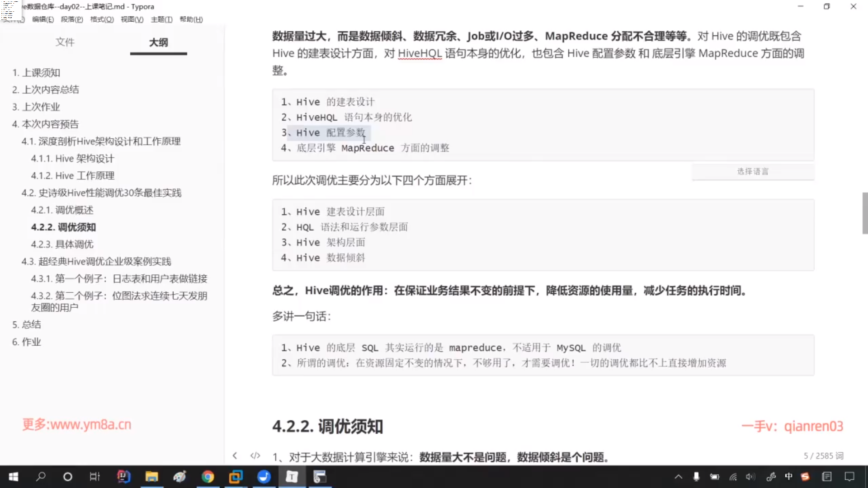Open Chrome from taskbar
Image resolution: width=868 pixels, height=488 pixels.
tap(208, 477)
